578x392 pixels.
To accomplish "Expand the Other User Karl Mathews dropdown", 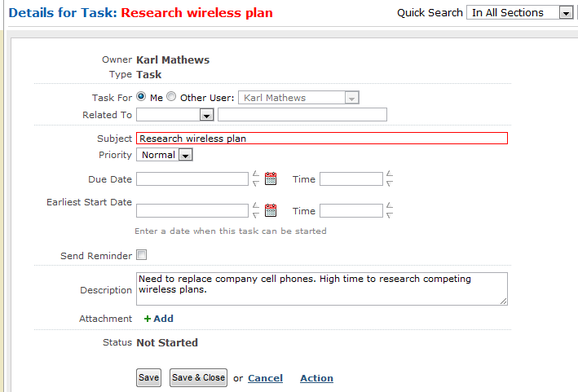I will [x=298, y=98].
